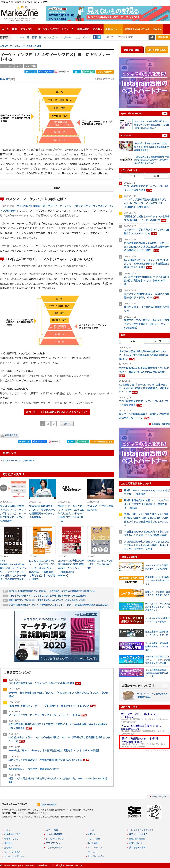Click bottom Hatena B! 34 button
Viewport: 170px width, 868px height.
click(x=71, y=441)
